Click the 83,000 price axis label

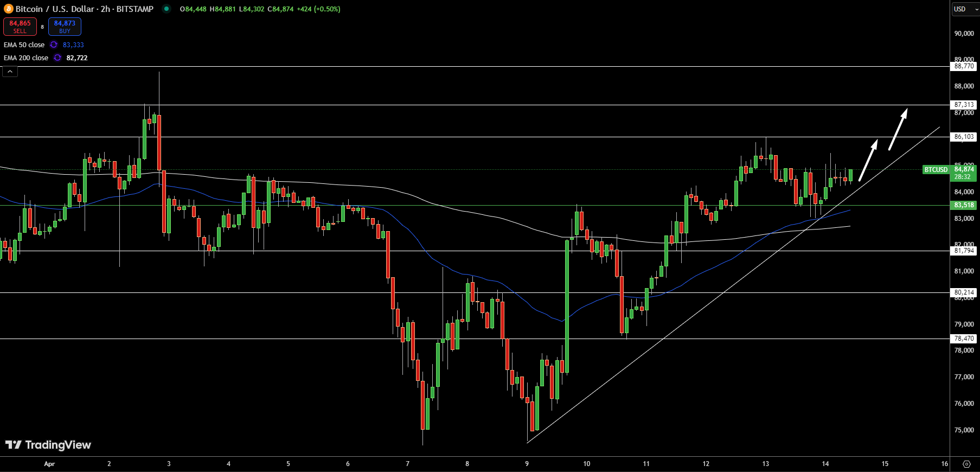coord(964,219)
